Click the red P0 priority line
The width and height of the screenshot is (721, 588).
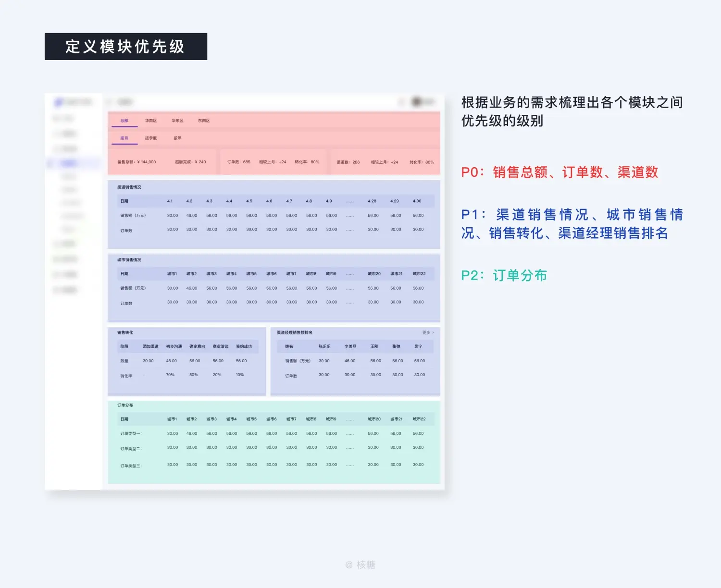559,172
